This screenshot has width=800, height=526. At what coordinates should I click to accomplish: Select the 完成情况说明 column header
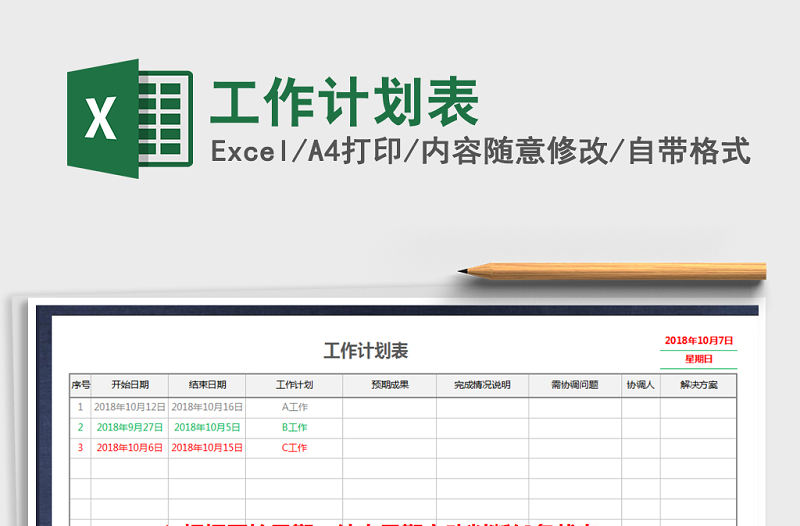tap(482, 384)
